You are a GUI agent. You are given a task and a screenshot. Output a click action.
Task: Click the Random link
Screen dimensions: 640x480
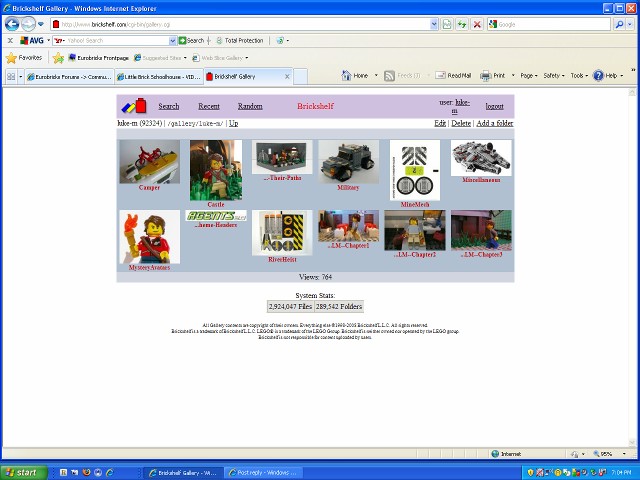click(250, 106)
